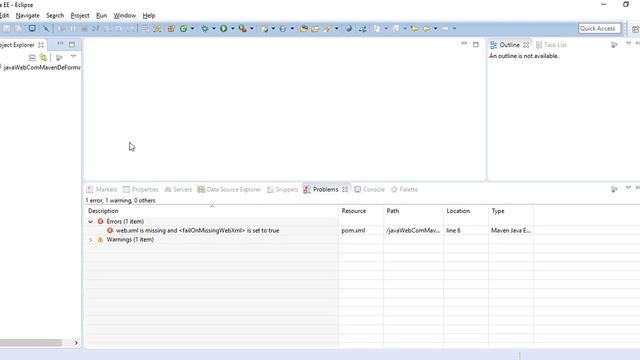Click the orange package icon in the toolbar
This screenshot has width=640, height=360.
[171, 29]
